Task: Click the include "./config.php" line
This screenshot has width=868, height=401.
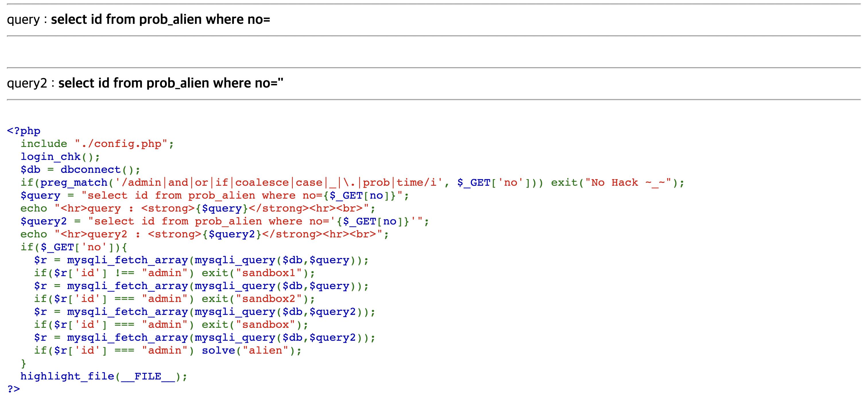Action: 97,144
